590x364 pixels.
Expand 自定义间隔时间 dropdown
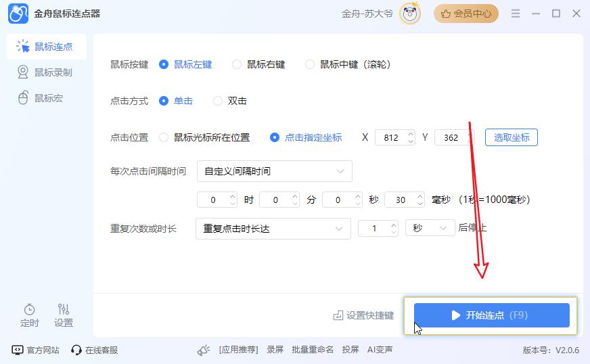274,171
